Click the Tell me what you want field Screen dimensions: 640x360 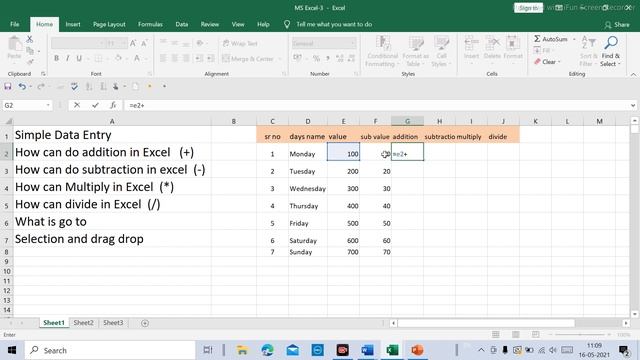[334, 24]
